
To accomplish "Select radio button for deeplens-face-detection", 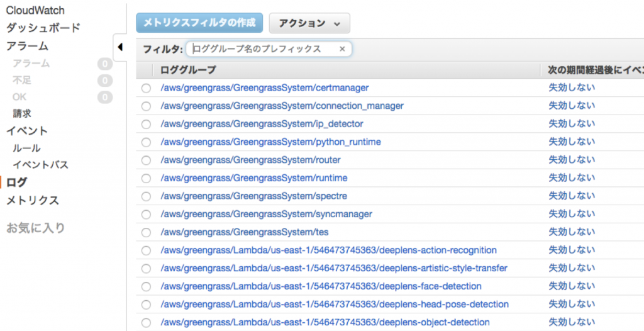I will (x=146, y=286).
